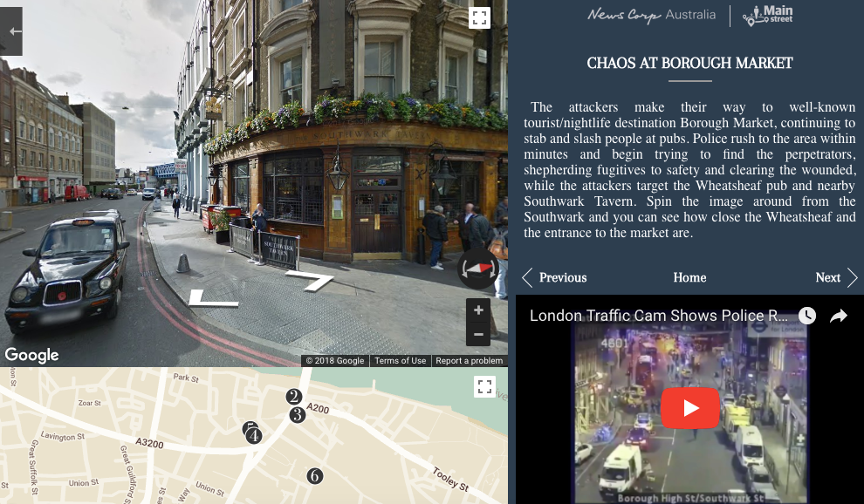Screen dimensions: 864x504
Task: Select map marker number 3
Action: click(298, 415)
